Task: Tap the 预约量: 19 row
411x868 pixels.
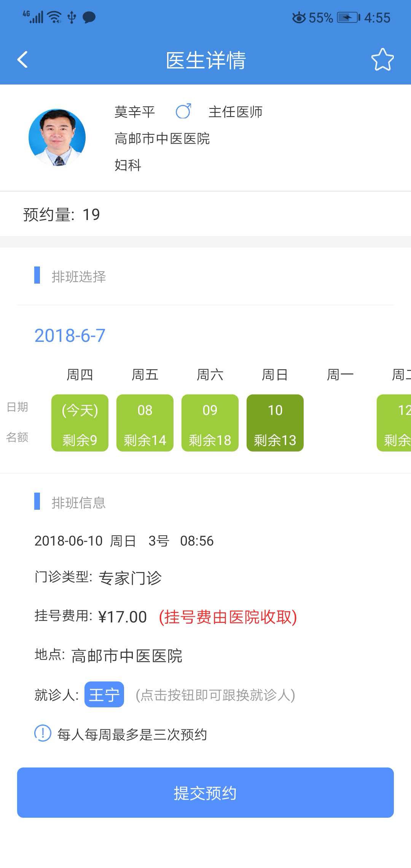Action: (62, 214)
